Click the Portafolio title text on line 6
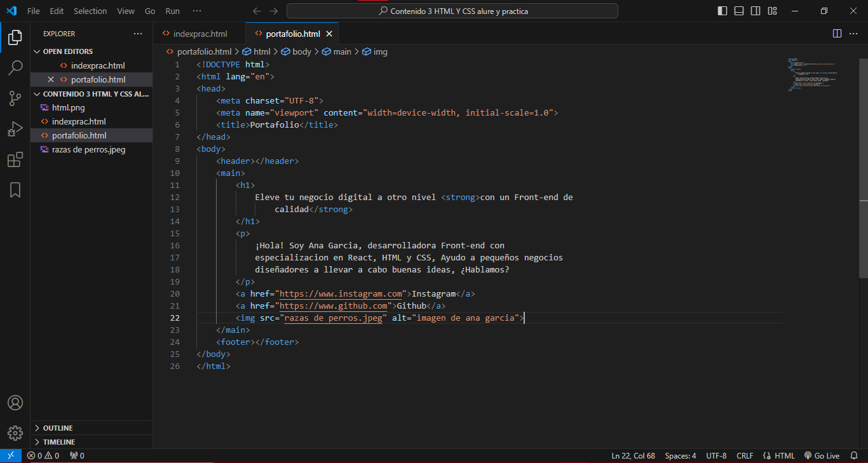The image size is (868, 463). coord(275,124)
